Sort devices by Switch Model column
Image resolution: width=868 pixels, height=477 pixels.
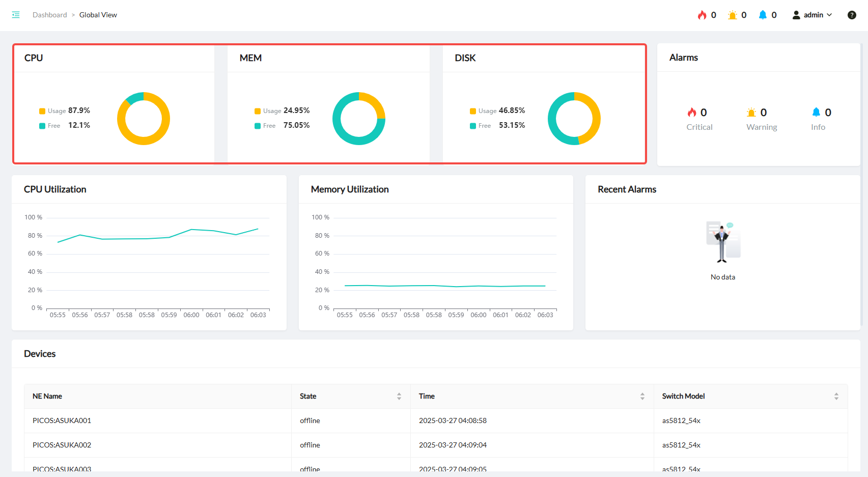pyautogui.click(x=836, y=396)
